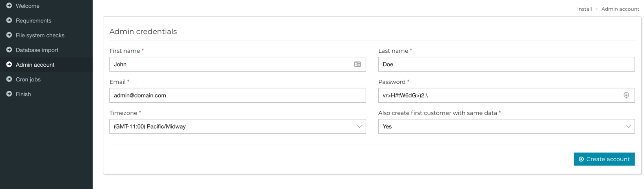
Task: Click the contact card icon in First name field
Action: [x=358, y=64]
